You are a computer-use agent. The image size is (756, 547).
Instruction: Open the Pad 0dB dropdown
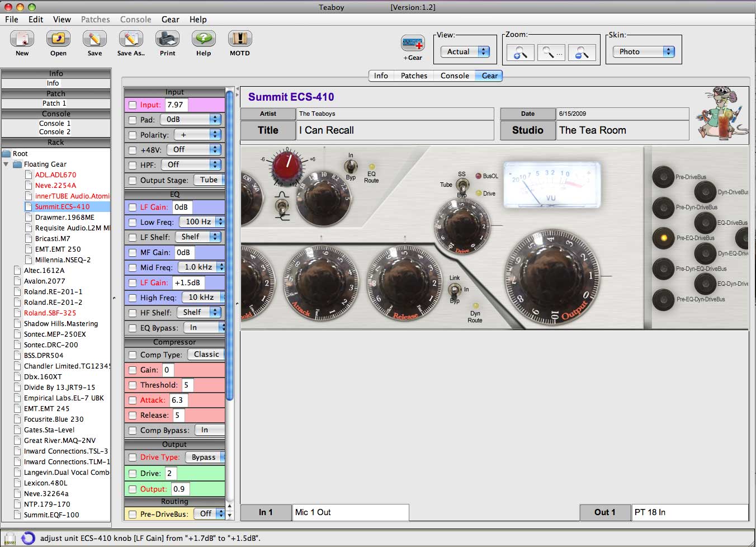coord(191,119)
